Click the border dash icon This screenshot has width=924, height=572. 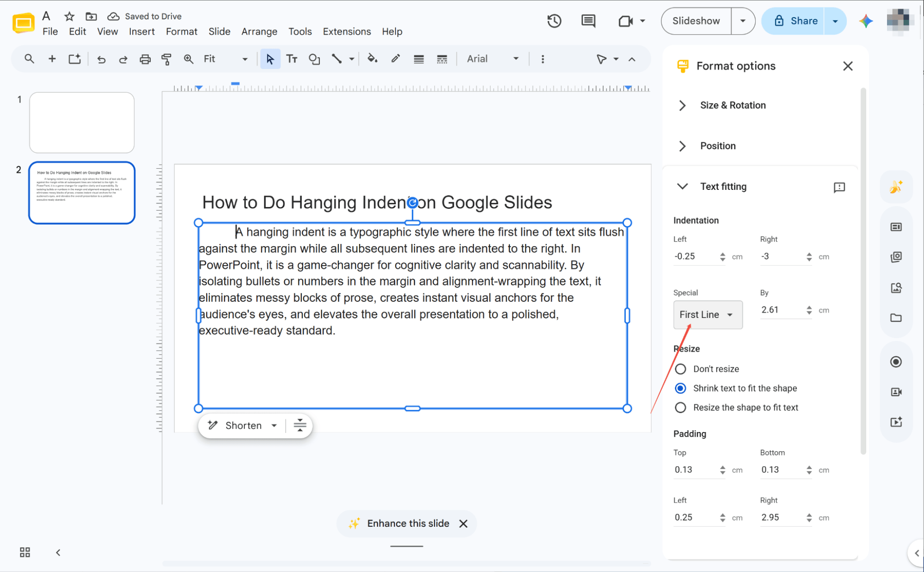pos(442,59)
